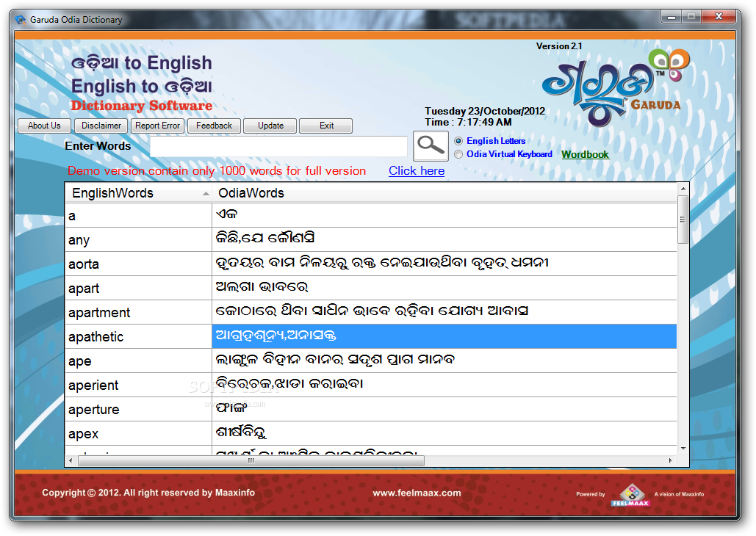The height and width of the screenshot is (536, 756).
Task: Click the vertical scrollbar up arrow
Action: point(683,189)
